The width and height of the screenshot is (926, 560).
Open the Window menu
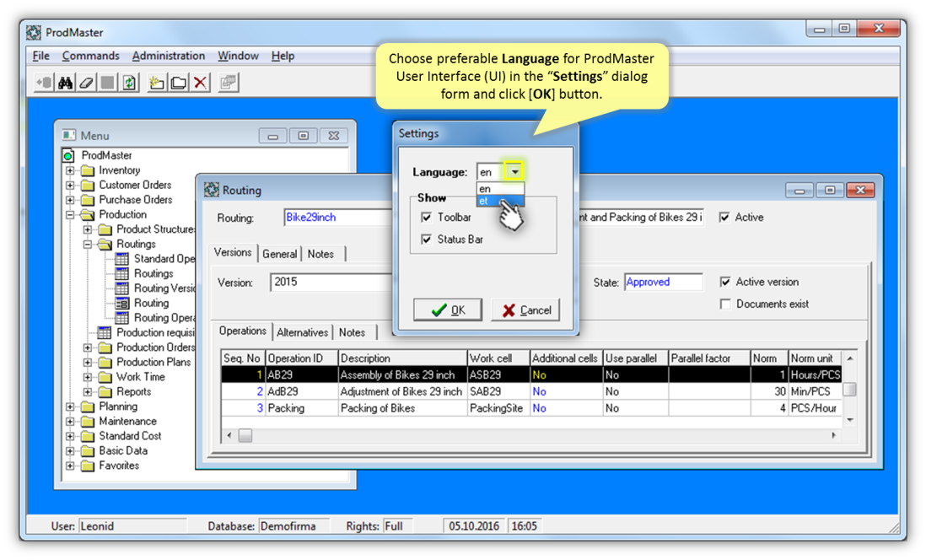(238, 57)
